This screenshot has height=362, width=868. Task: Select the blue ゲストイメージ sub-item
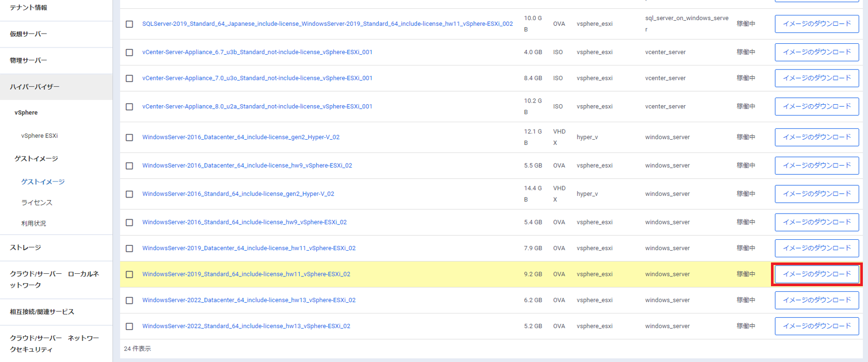[x=43, y=182]
